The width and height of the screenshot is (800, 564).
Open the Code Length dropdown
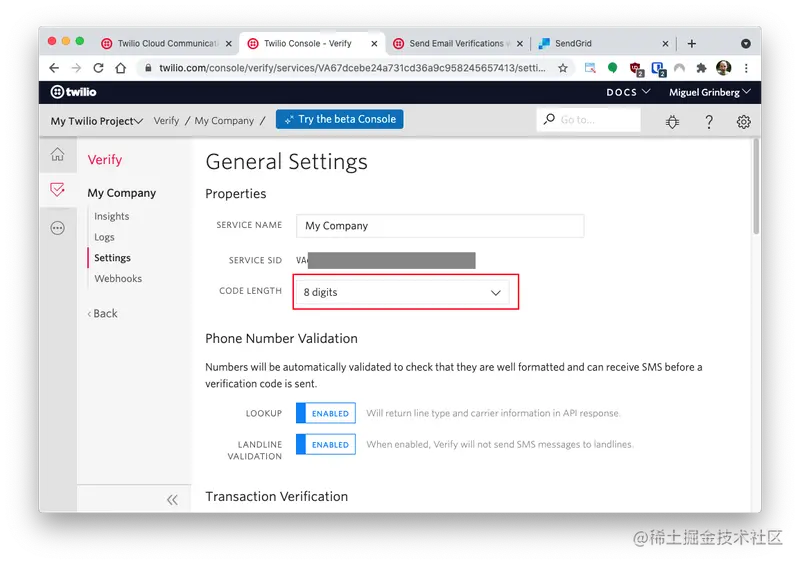403,292
